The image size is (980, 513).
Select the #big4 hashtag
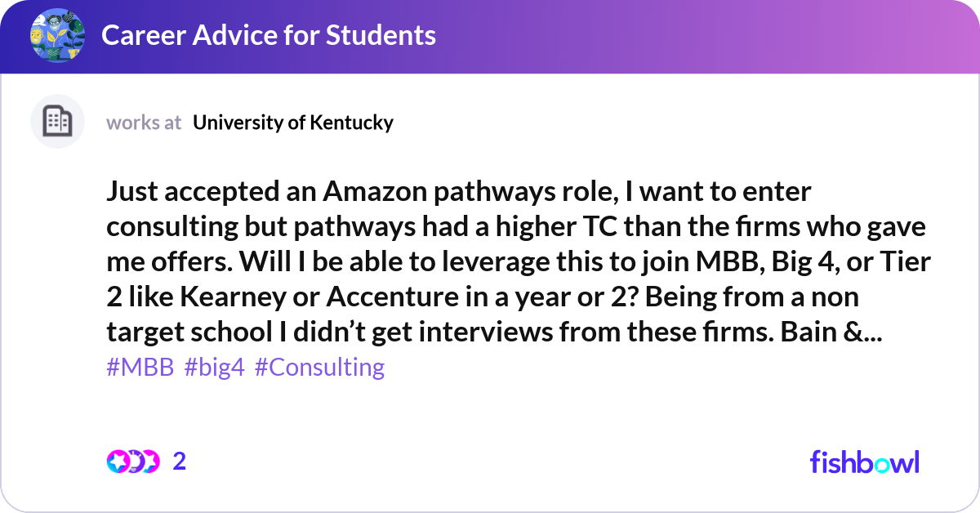pyautogui.click(x=214, y=368)
